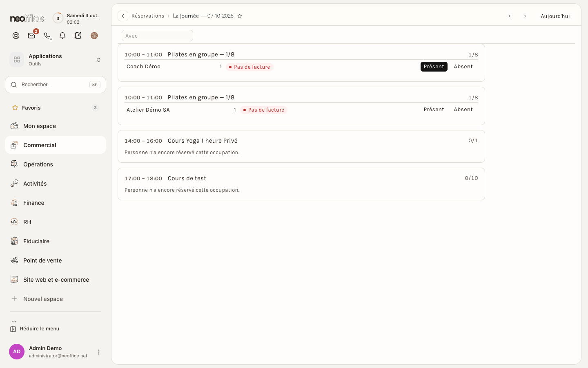Go to the next day arrow
The width and height of the screenshot is (588, 368).
525,16
